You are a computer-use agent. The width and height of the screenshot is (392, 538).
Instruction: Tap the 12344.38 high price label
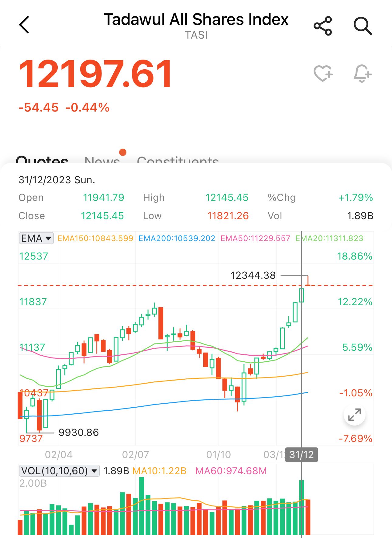coord(253,275)
